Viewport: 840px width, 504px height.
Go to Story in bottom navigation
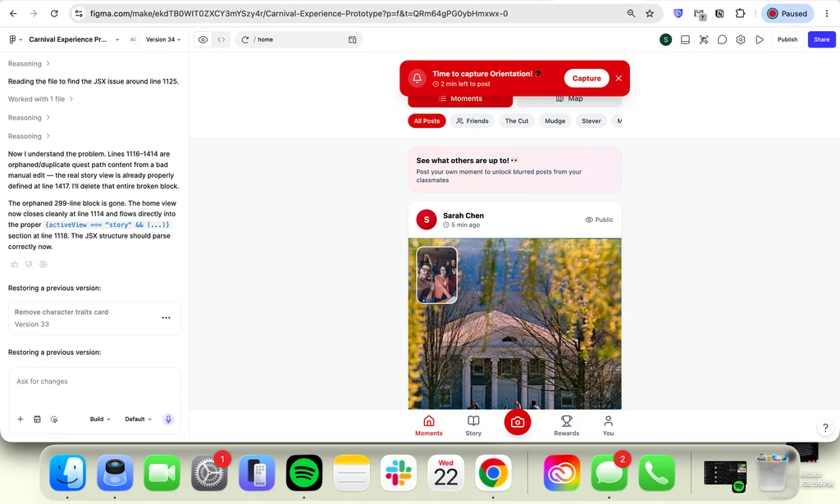[x=473, y=426]
